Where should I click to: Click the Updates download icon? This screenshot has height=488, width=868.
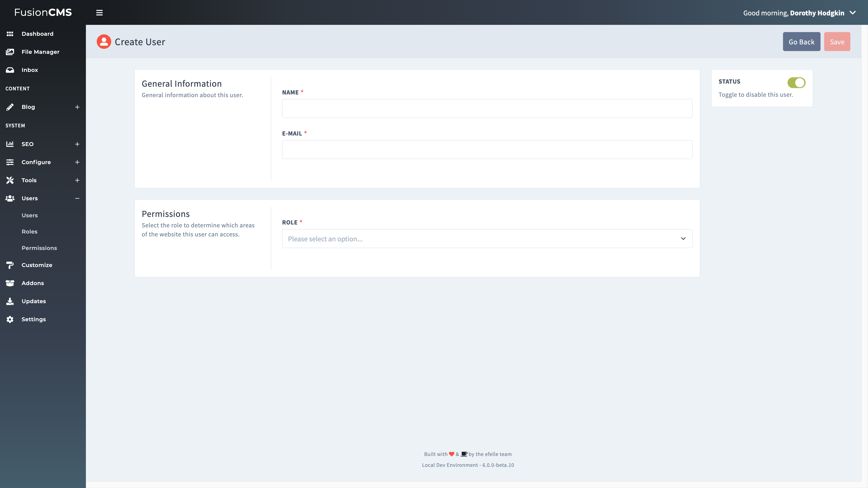pos(10,302)
